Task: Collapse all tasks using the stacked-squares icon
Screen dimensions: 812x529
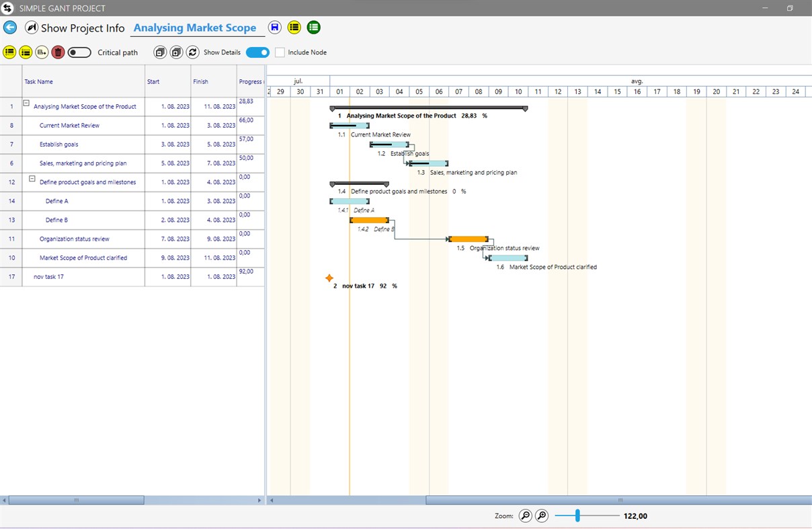Action: pos(159,52)
